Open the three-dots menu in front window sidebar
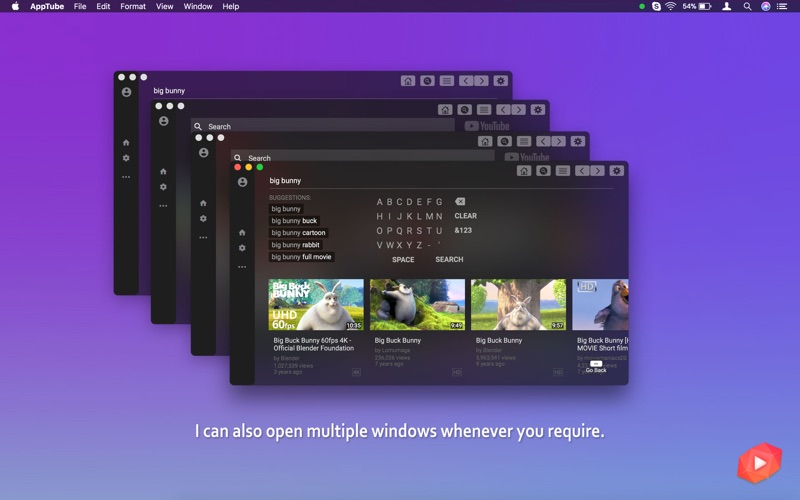 pyautogui.click(x=242, y=267)
